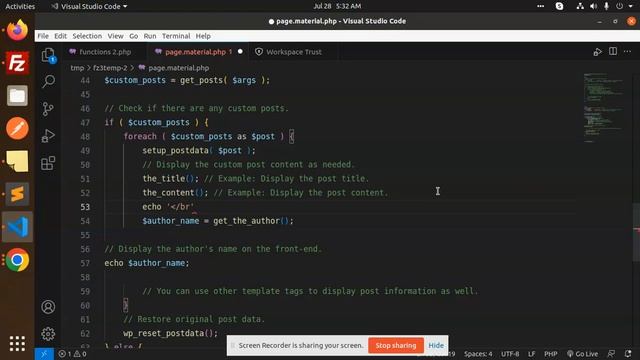The width and height of the screenshot is (640, 360).
Task: Open Skype tray indicator in top bar
Action: [x=560, y=6]
